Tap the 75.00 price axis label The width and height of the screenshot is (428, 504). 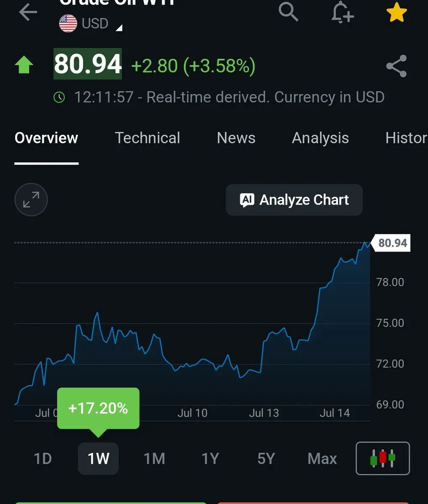pyautogui.click(x=390, y=323)
